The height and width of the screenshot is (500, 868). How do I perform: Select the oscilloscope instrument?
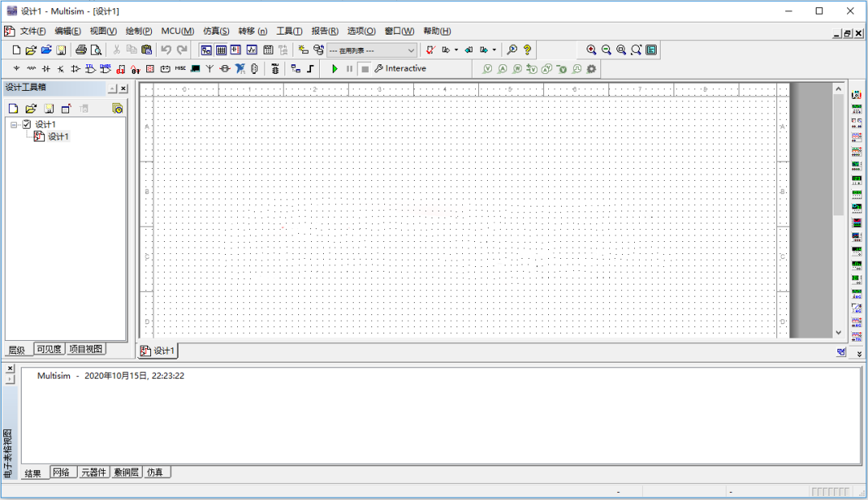click(x=857, y=137)
